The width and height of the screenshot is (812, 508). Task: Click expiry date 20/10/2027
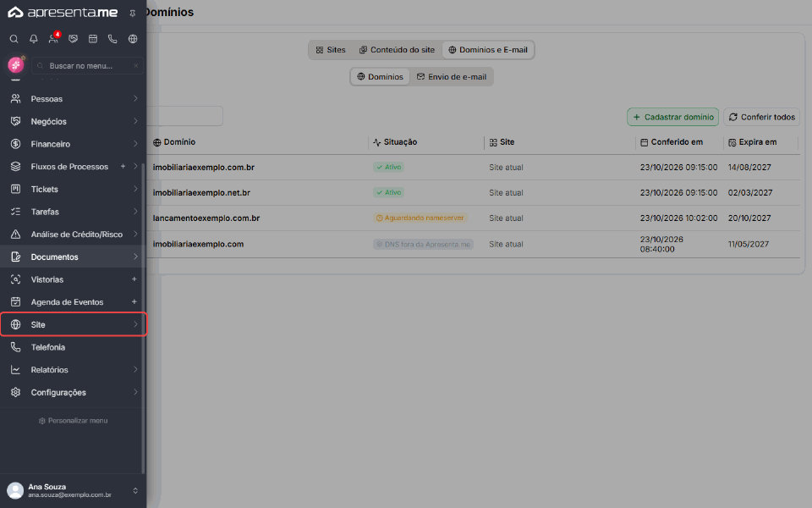click(749, 218)
